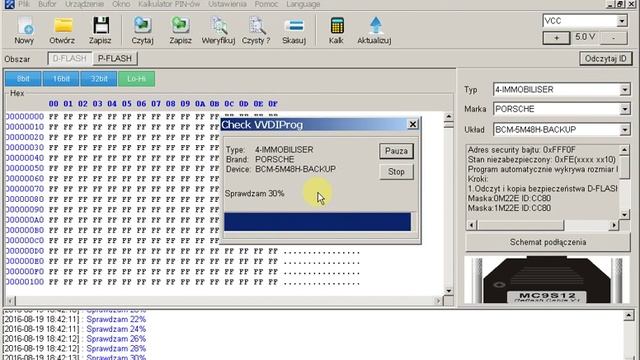Click the Odczytaj ID button

click(x=606, y=58)
